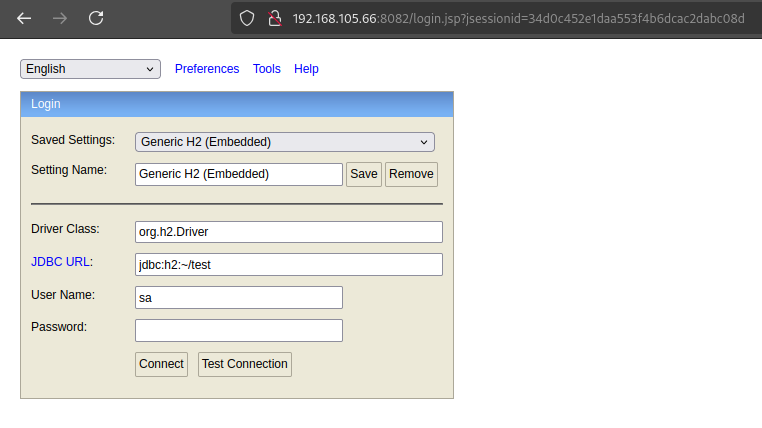Open the Tools link
This screenshot has width=762, height=428.
click(266, 69)
